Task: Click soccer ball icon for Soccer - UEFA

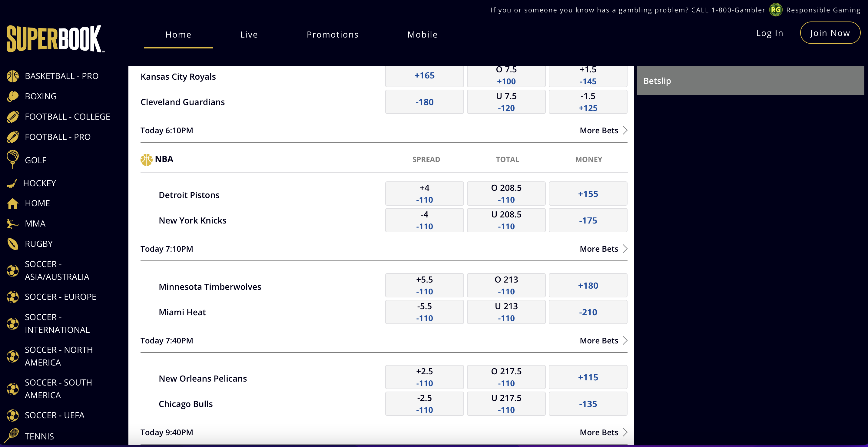Action: tap(13, 415)
